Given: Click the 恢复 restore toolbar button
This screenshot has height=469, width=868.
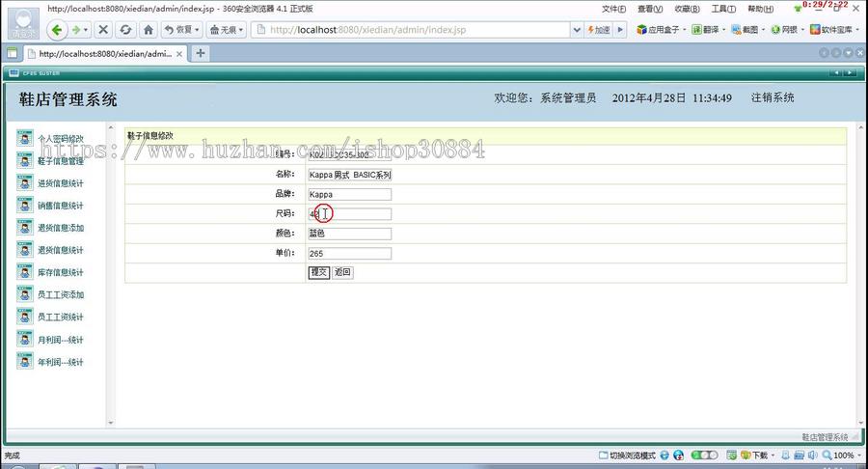Looking at the screenshot, I should (182, 30).
